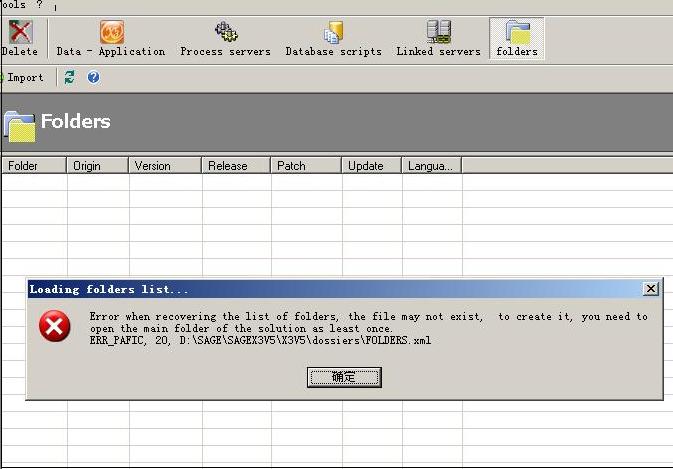Open the ? menu in menu bar
Image resolution: width=673 pixels, height=469 pixels.
[x=40, y=5]
